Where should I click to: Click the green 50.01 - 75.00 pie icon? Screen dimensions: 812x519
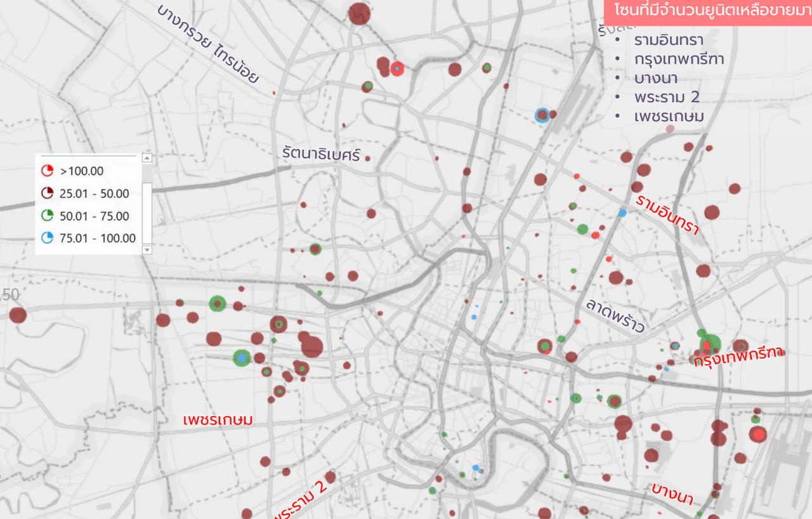tap(47, 216)
